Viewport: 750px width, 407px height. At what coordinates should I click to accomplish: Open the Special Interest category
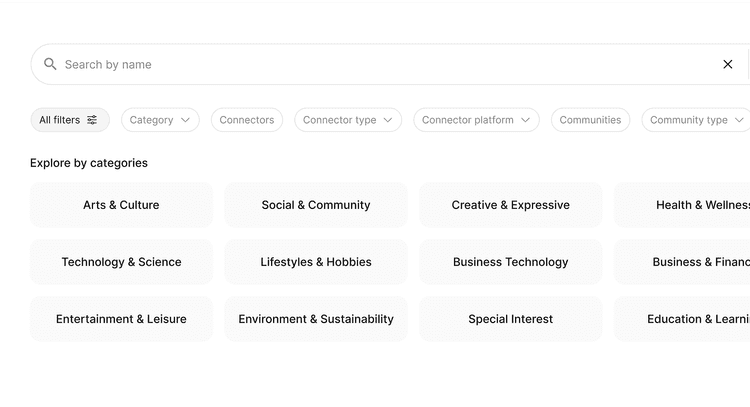pos(511,319)
